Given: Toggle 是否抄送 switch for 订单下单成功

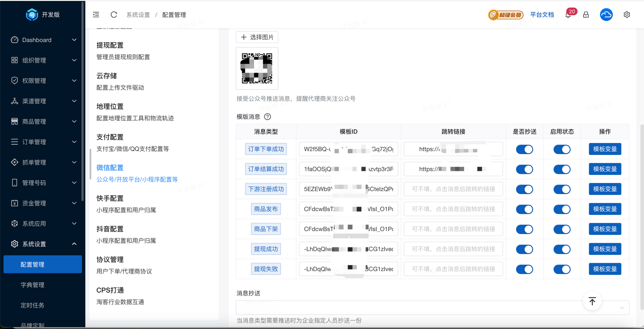Looking at the screenshot, I should [x=524, y=149].
